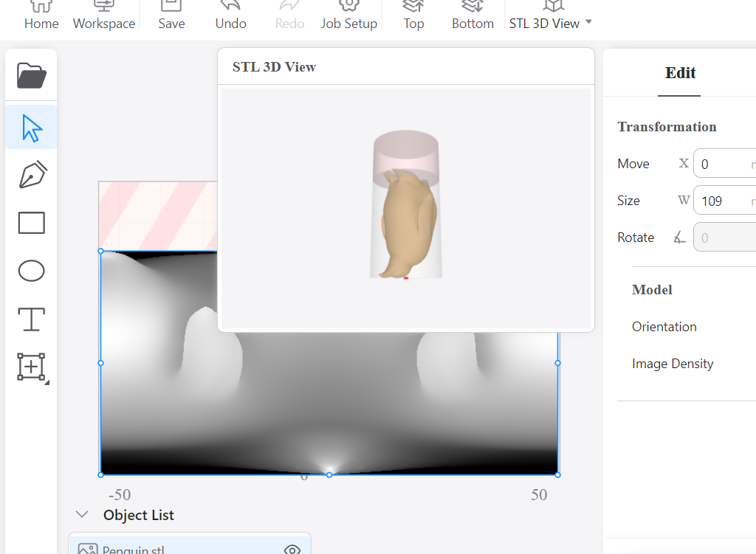The width and height of the screenshot is (756, 554).
Task: Switch to Top view of the model
Action: coord(413,16)
